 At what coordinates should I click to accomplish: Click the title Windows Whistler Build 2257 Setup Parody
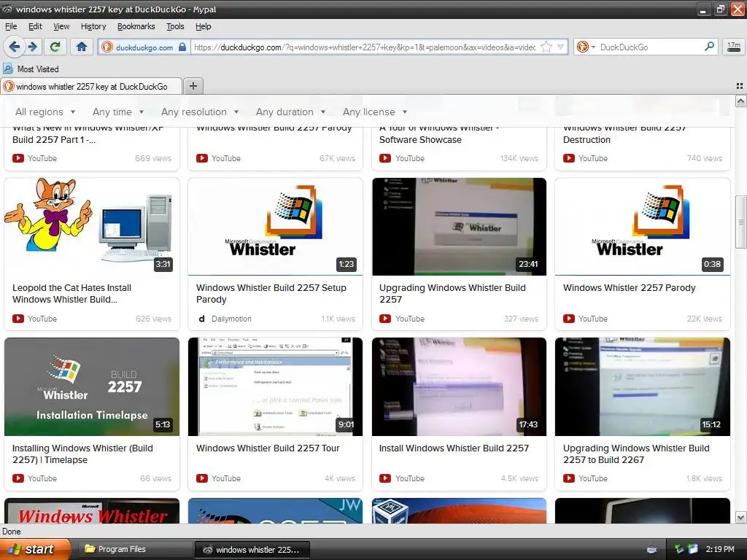point(271,293)
